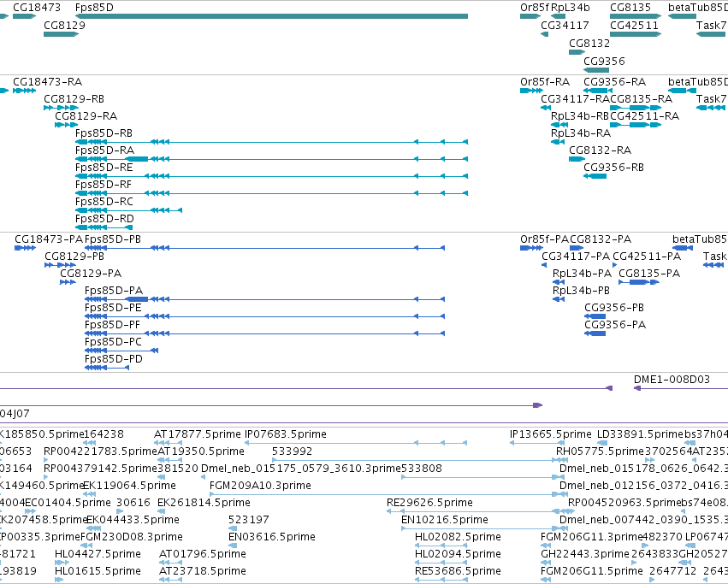Open transcript Or85f-RA
The height and width of the screenshot is (584, 728).
click(x=545, y=82)
